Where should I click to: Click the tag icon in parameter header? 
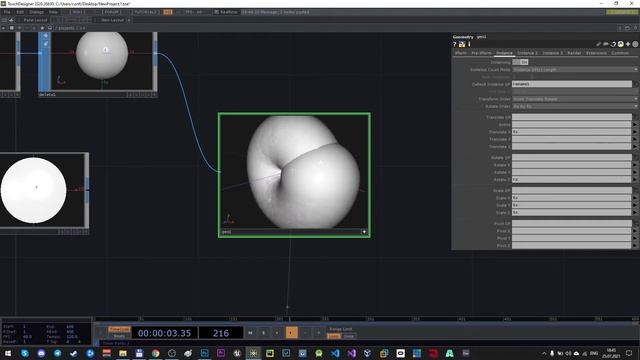click(606, 44)
